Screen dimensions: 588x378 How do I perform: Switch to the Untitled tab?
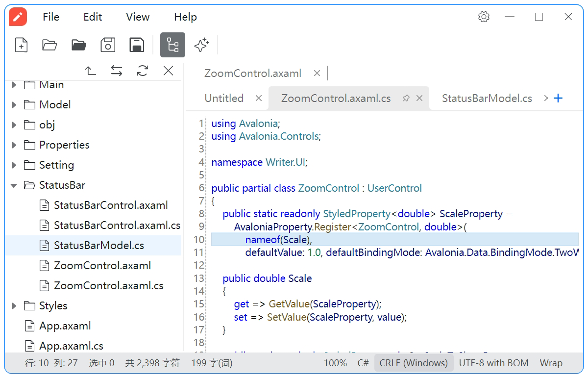(224, 98)
